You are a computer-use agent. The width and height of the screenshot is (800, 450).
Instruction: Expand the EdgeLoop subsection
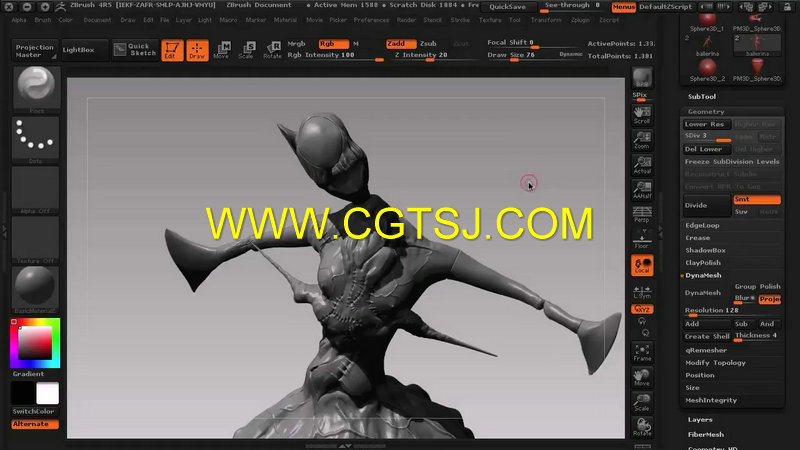coord(702,225)
